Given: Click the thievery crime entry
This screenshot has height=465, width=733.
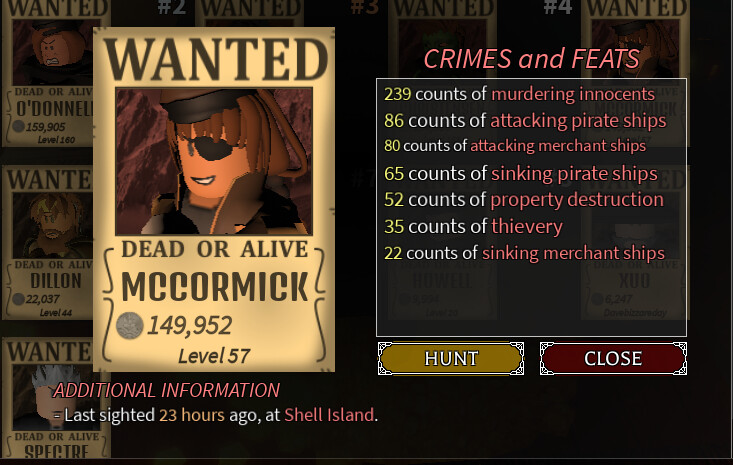Looking at the screenshot, I should coord(473,226).
